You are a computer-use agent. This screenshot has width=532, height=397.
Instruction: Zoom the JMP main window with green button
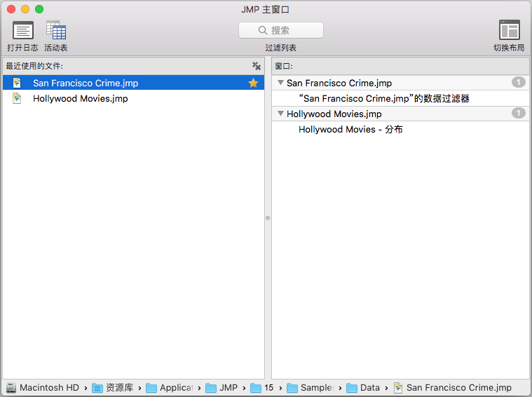39,9
